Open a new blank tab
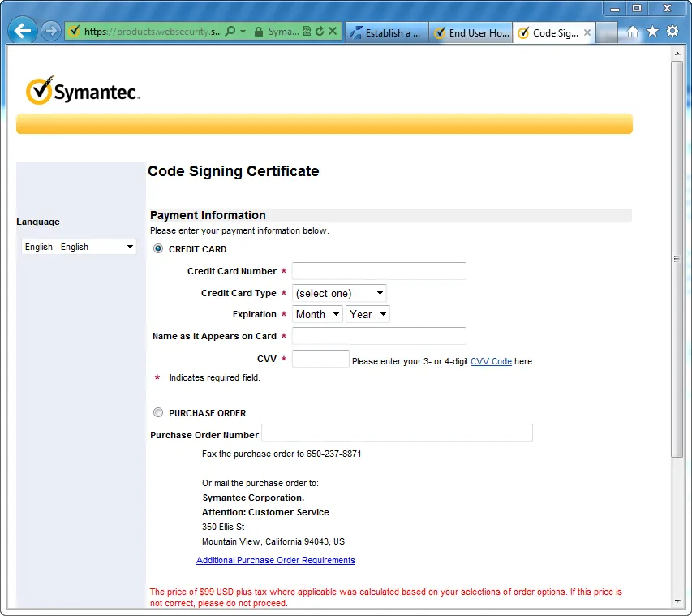The width and height of the screenshot is (692, 616). [x=606, y=32]
